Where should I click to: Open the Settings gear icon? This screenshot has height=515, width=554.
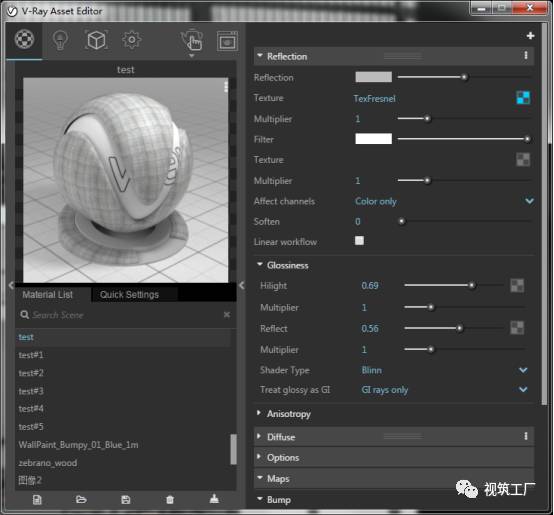tap(131, 40)
